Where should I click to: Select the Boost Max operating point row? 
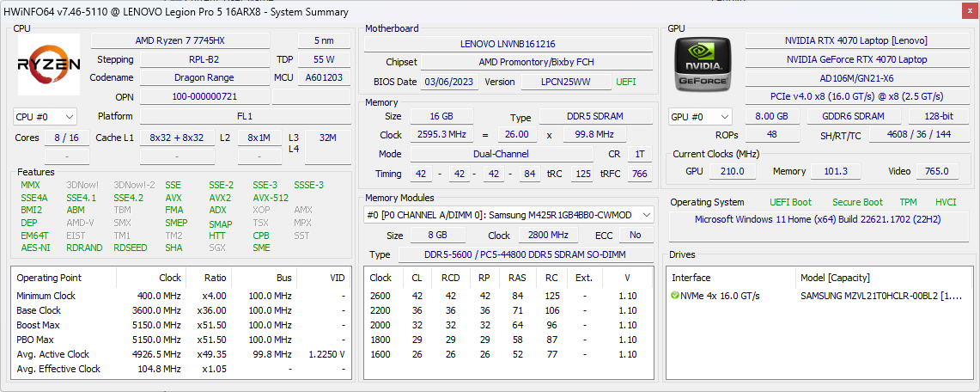[182, 325]
